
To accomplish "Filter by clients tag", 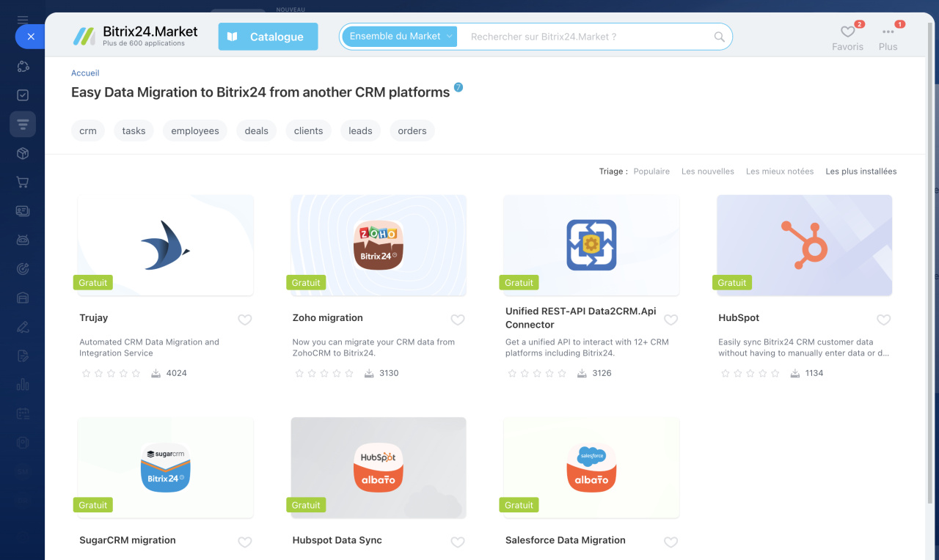I will pos(308,130).
